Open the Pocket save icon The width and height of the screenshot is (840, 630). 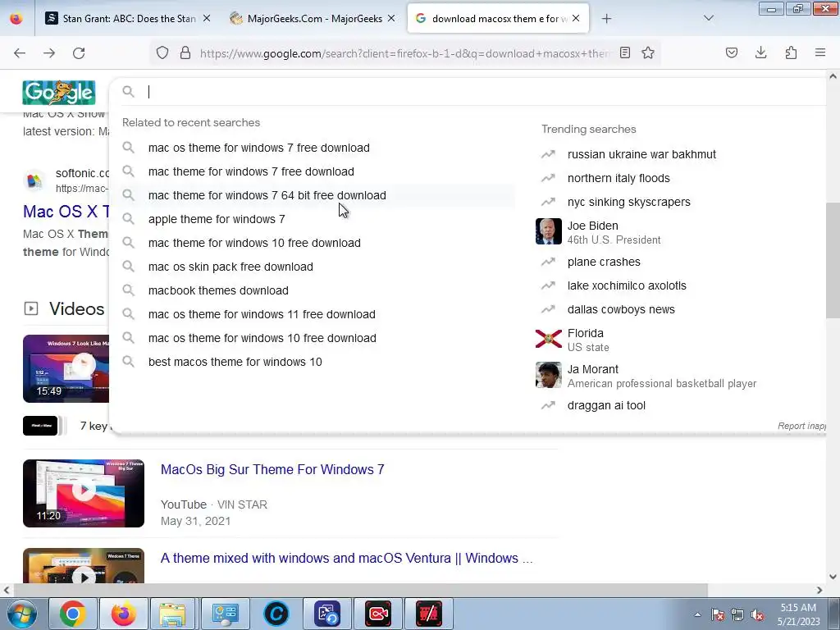click(x=732, y=53)
